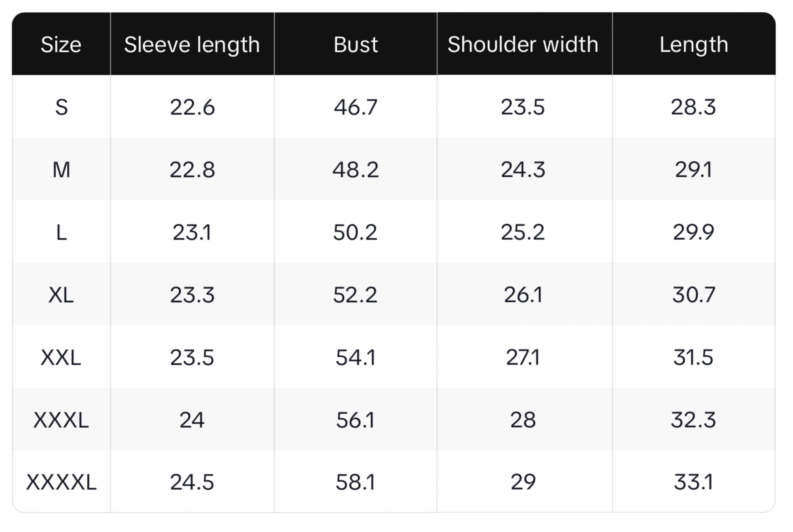The width and height of the screenshot is (793, 532).
Task: Select the XXXL shoulder width value 28
Action: 523,420
